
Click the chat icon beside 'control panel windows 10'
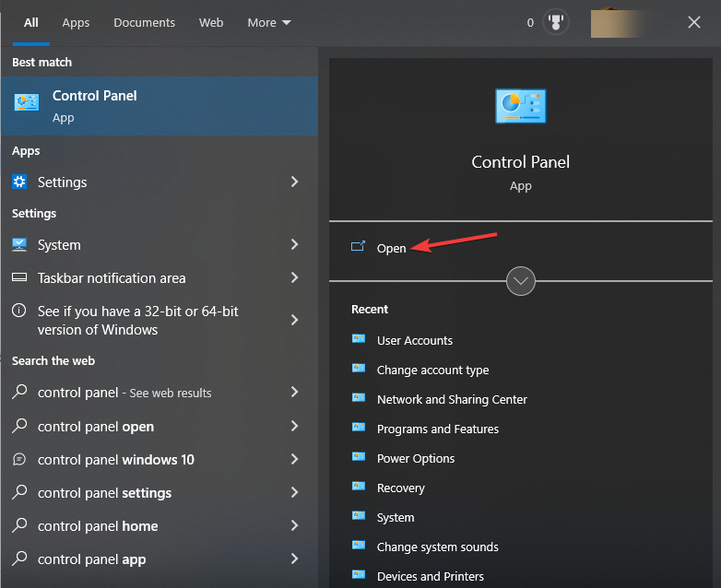[x=19, y=459]
